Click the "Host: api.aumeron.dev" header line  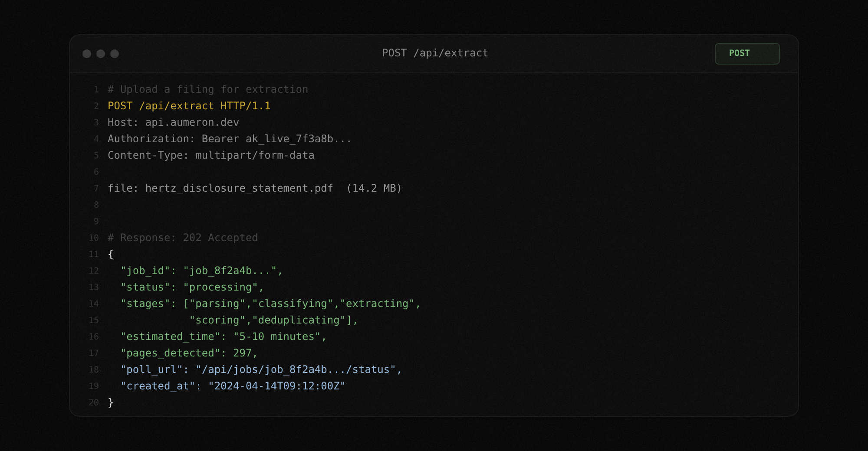pos(173,122)
